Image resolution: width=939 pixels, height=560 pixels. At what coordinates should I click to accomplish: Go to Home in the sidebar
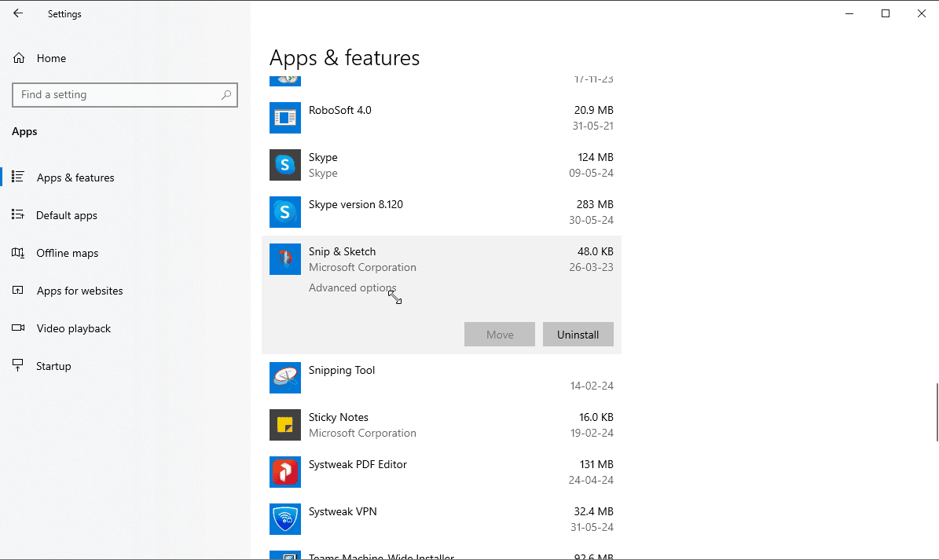click(x=51, y=58)
